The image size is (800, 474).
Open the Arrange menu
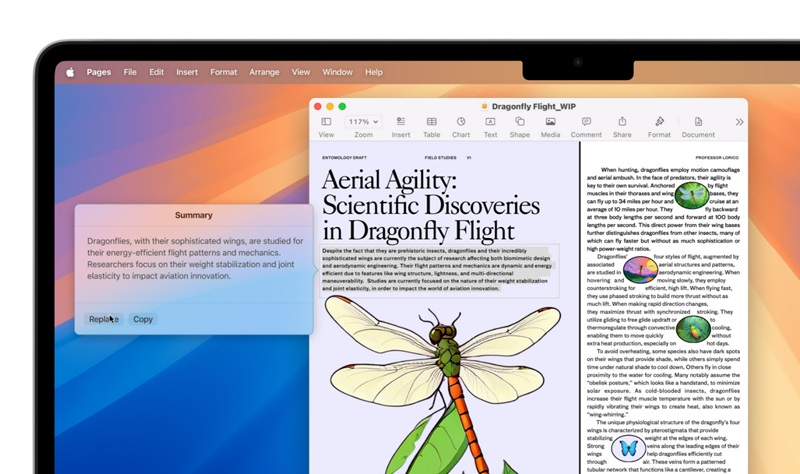tap(264, 72)
